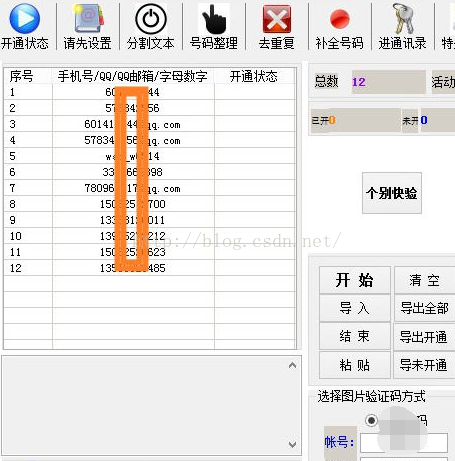Select table row number 9
455x461 pixels.
coord(150,220)
